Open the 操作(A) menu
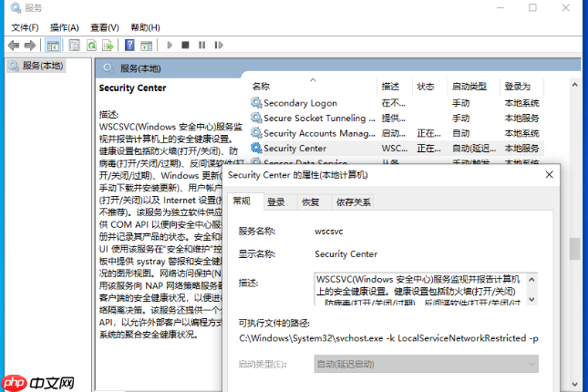 click(x=65, y=27)
